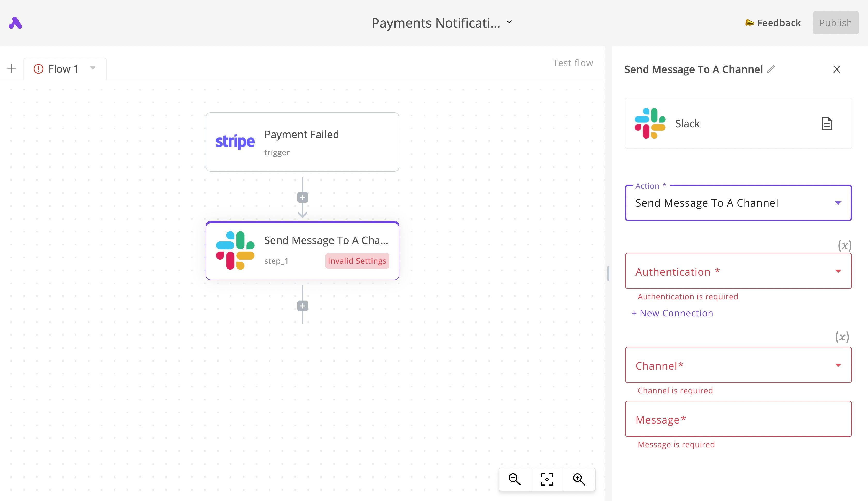This screenshot has width=868, height=501.
Task: Select the Send Message To A Channel node
Action: [302, 251]
